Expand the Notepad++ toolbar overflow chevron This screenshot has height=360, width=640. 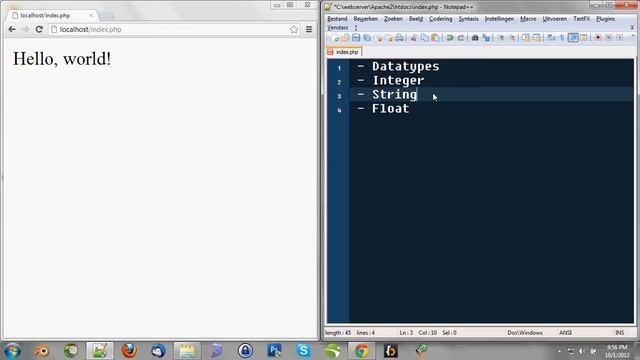[633, 37]
